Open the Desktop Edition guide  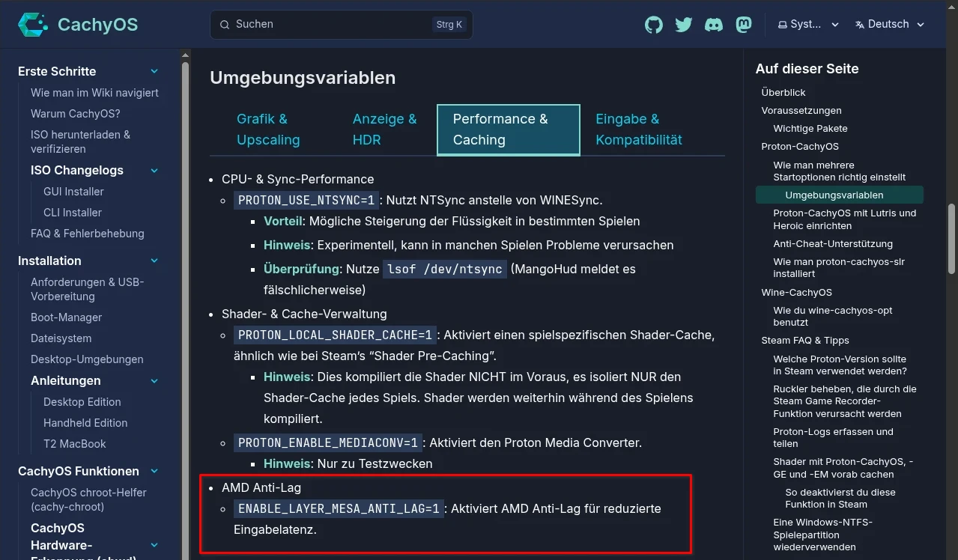click(x=82, y=402)
